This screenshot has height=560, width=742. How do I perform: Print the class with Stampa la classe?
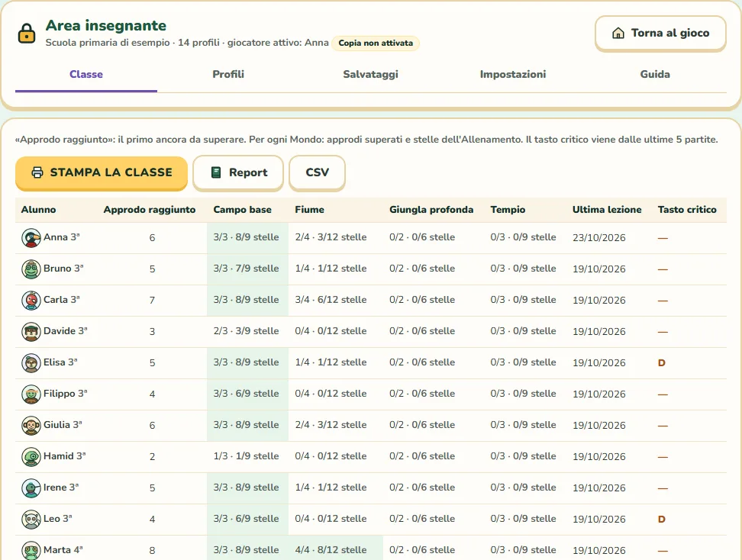tap(102, 172)
